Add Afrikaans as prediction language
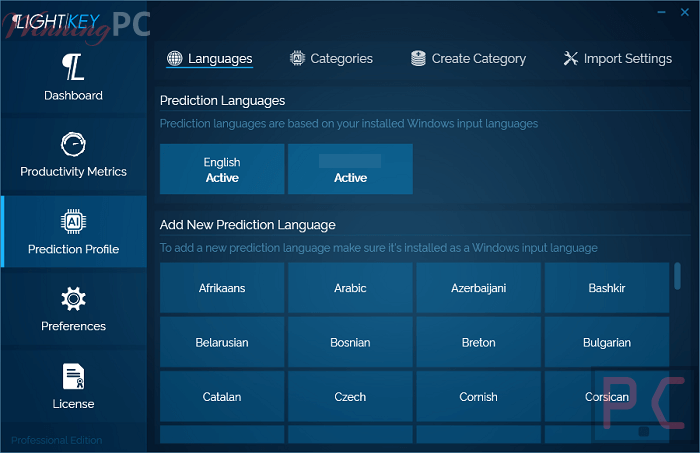 click(x=222, y=288)
